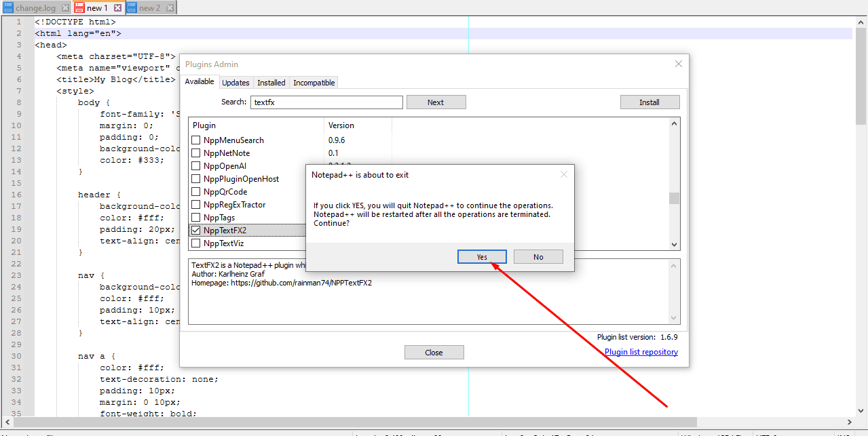Open the Installed tab

click(x=271, y=81)
